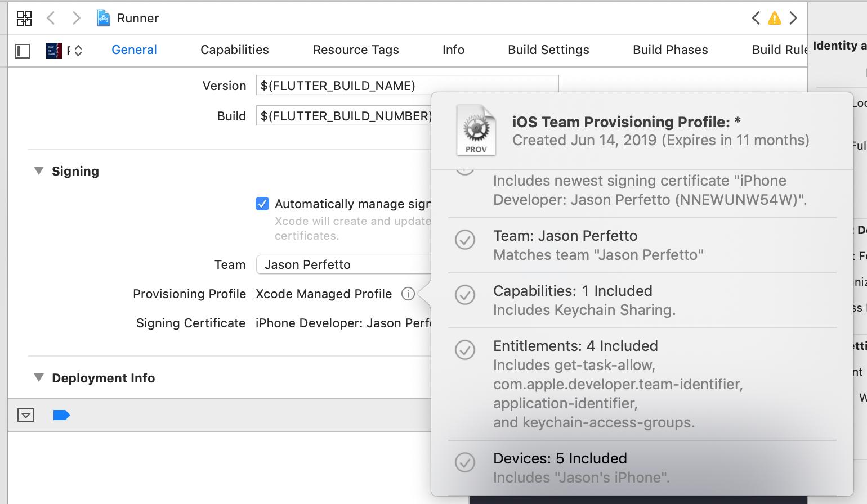This screenshot has height=504, width=867.
Task: Collapse the Deployment Info section
Action: [x=39, y=377]
